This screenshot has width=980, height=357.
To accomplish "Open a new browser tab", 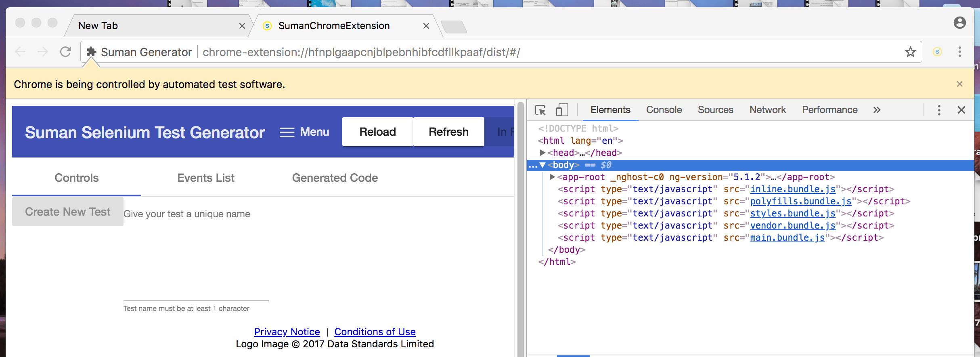I will [x=454, y=27].
